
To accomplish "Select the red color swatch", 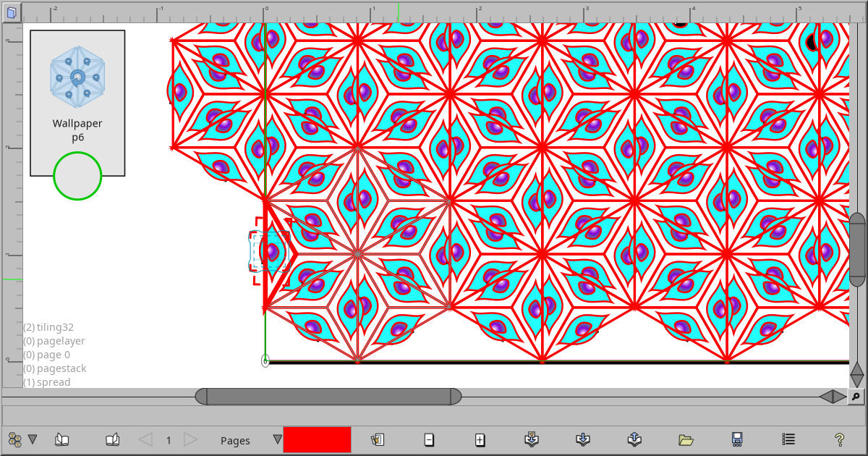I will pyautogui.click(x=318, y=439).
